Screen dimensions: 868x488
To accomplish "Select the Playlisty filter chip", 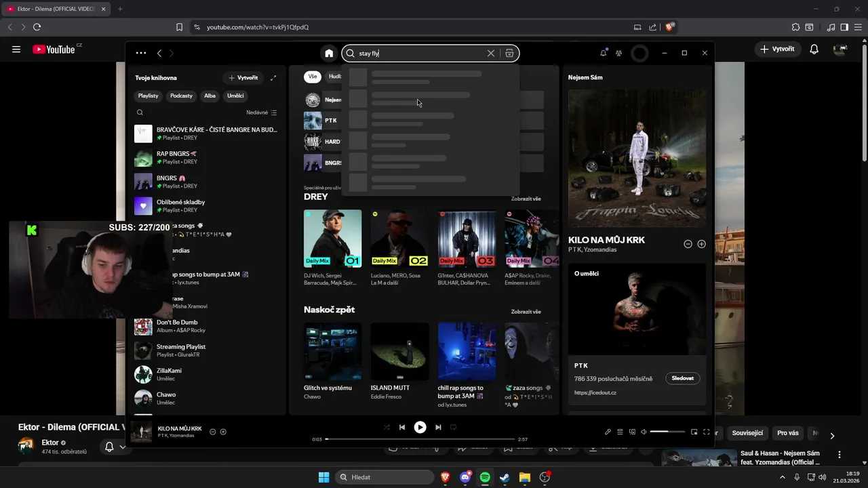I will (x=148, y=96).
